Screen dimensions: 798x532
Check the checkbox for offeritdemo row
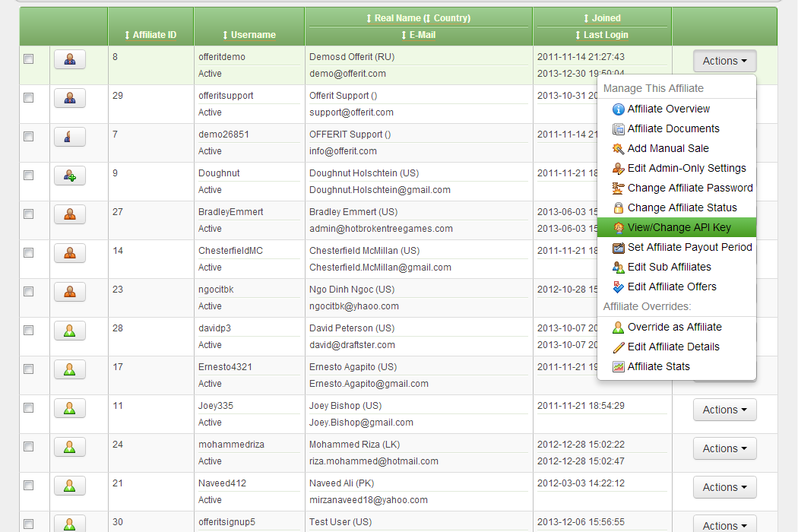tap(29, 59)
